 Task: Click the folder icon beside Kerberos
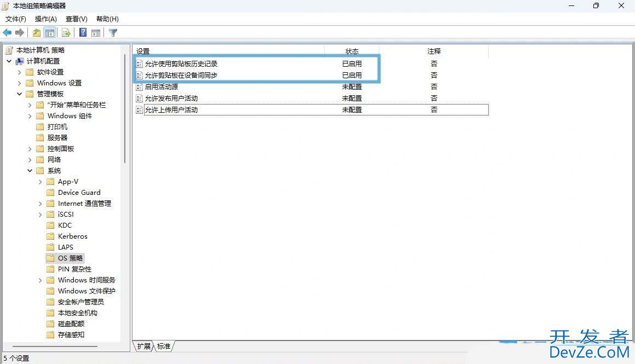point(50,236)
